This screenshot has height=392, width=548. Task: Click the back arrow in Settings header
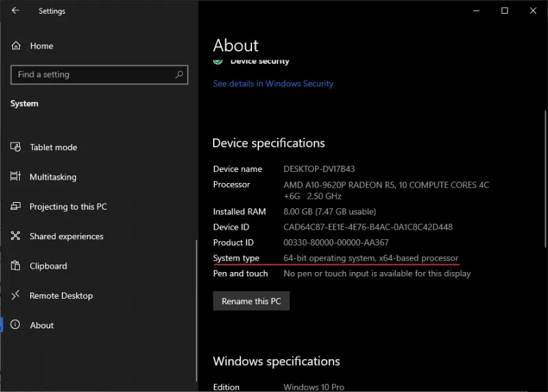[x=16, y=11]
